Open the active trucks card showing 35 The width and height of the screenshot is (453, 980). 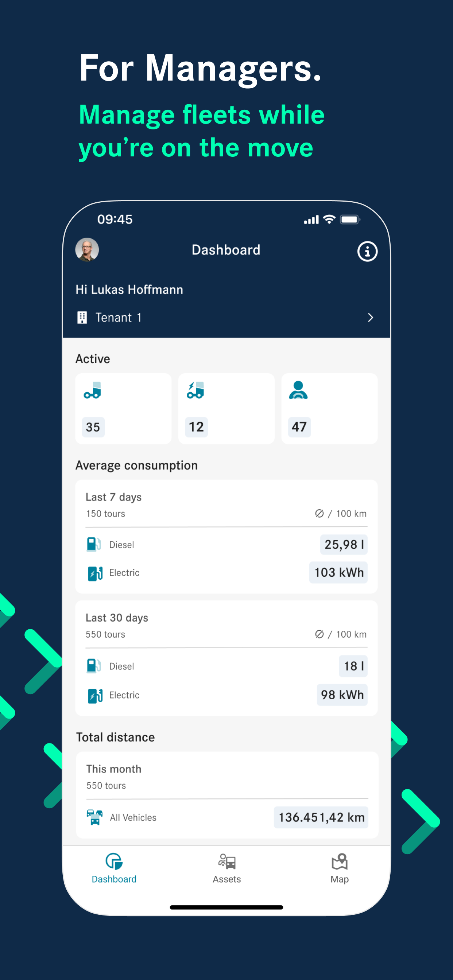click(123, 408)
